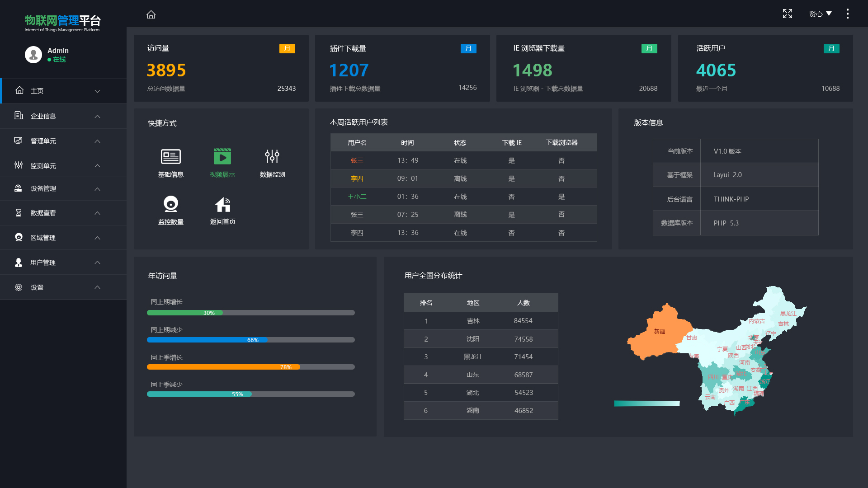
Task: Click the 4065 active users number
Action: point(716,70)
